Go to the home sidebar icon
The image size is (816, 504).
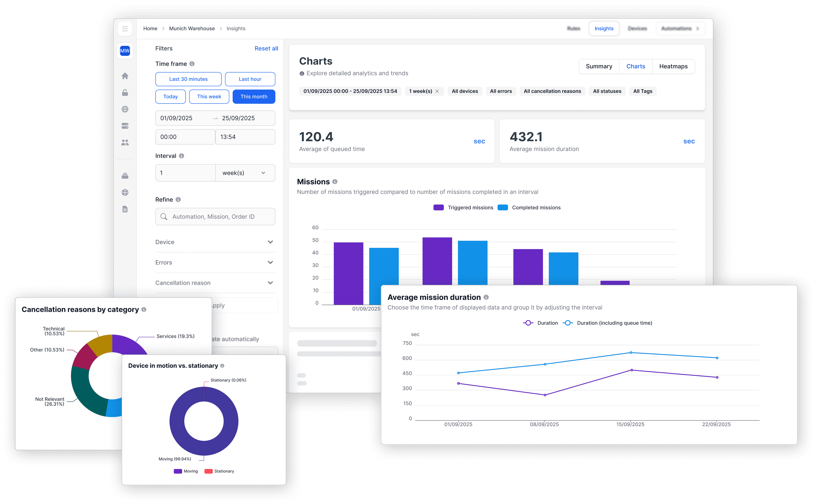tap(125, 76)
